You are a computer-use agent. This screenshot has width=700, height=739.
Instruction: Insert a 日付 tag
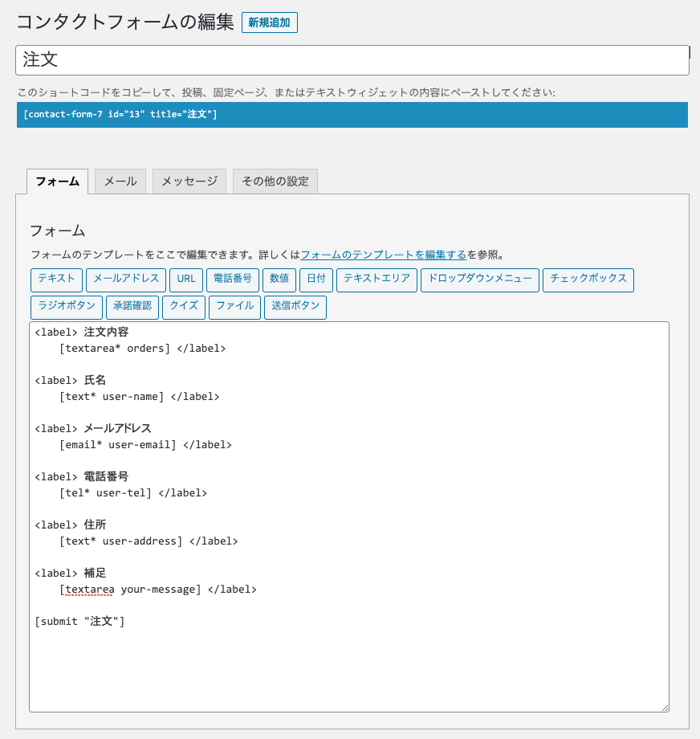[316, 280]
